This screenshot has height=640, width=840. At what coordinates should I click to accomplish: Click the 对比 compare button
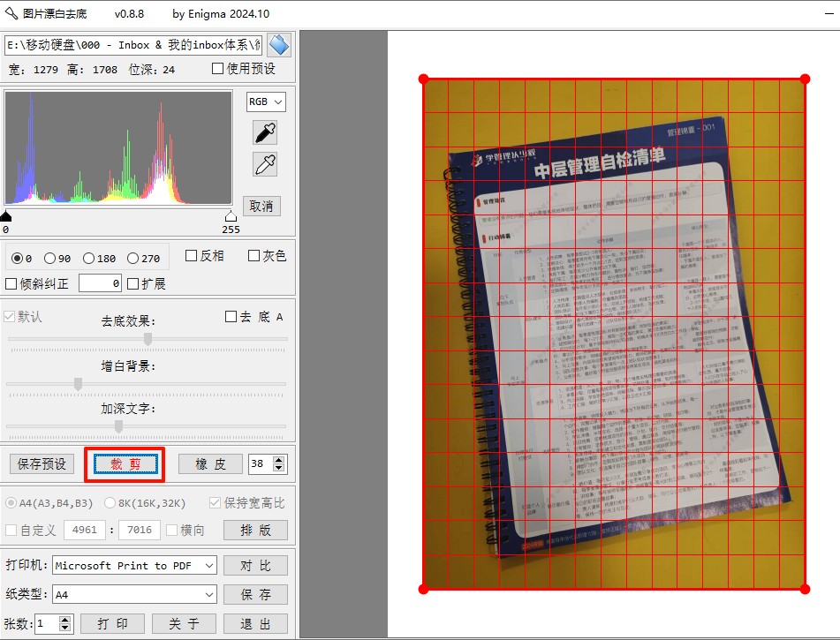tap(255, 566)
